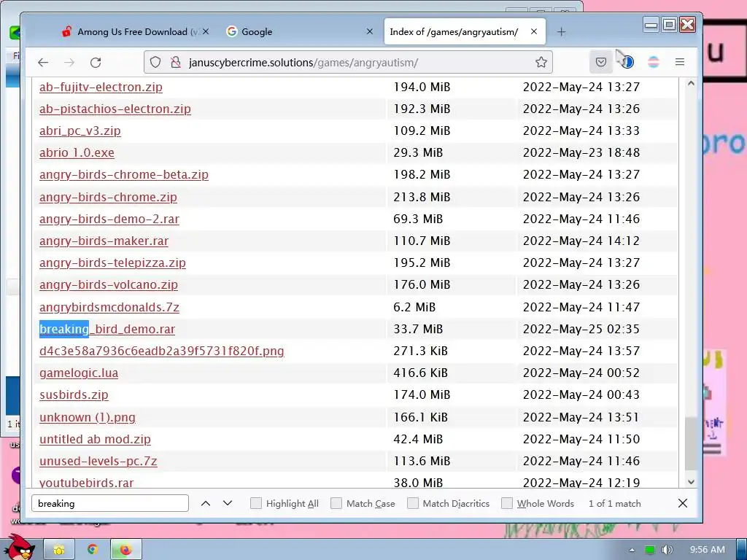Click the insecure connection padlock icon

[176, 63]
